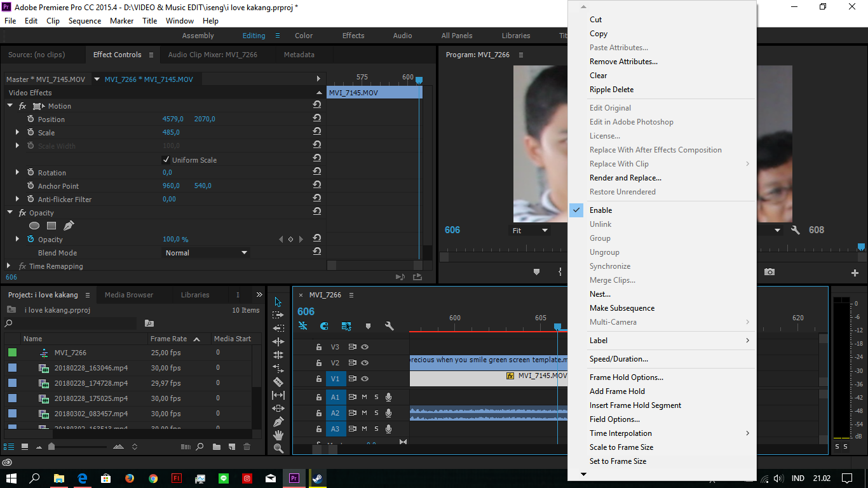868x488 pixels.
Task: Select the MVI_7145.MOV clip on V1
Action: [x=489, y=379]
